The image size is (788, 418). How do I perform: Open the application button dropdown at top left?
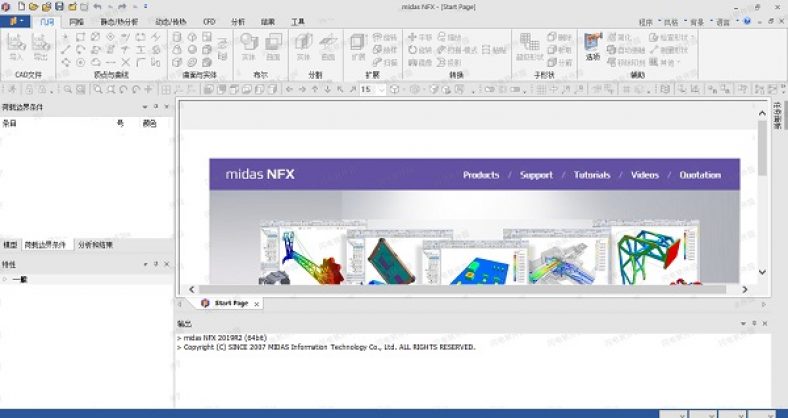(x=16, y=22)
